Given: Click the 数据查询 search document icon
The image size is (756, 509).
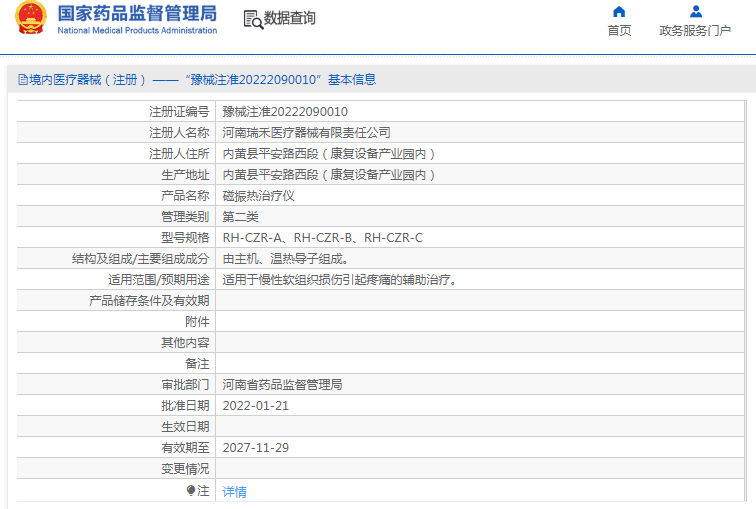Looking at the screenshot, I should [253, 19].
